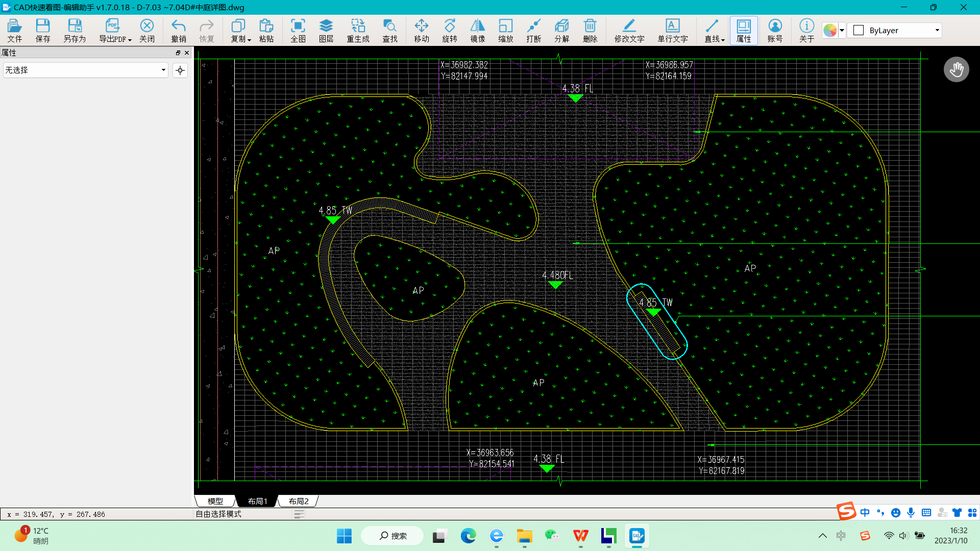Click the 删除 (Delete) tool

[590, 30]
